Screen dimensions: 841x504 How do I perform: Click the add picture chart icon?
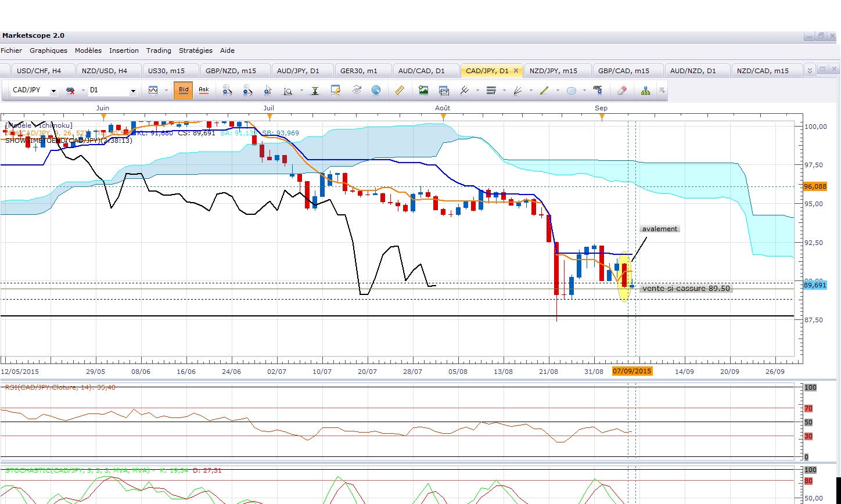point(423,91)
